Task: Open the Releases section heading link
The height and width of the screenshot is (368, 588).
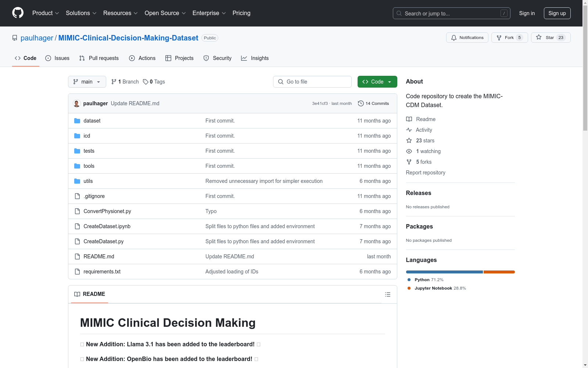Action: pyautogui.click(x=419, y=193)
